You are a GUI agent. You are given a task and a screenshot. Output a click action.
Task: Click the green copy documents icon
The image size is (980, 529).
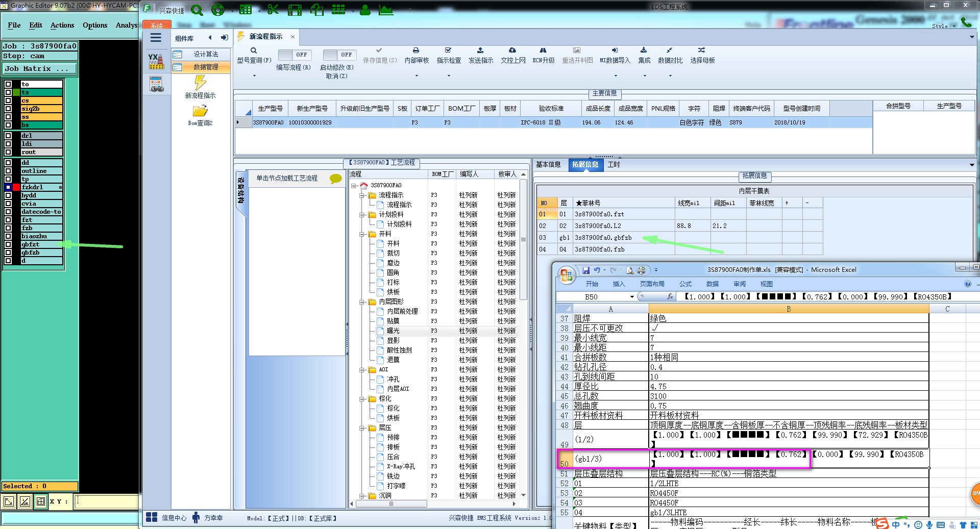[x=317, y=10]
